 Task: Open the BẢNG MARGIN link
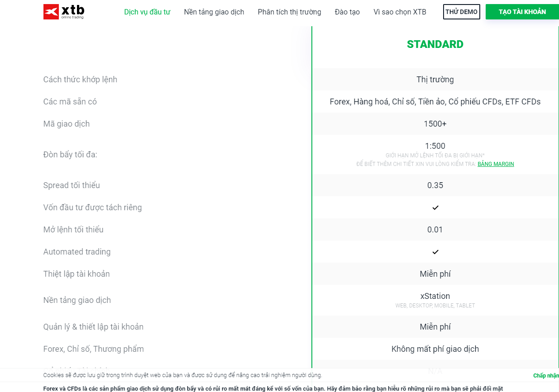[496, 164]
